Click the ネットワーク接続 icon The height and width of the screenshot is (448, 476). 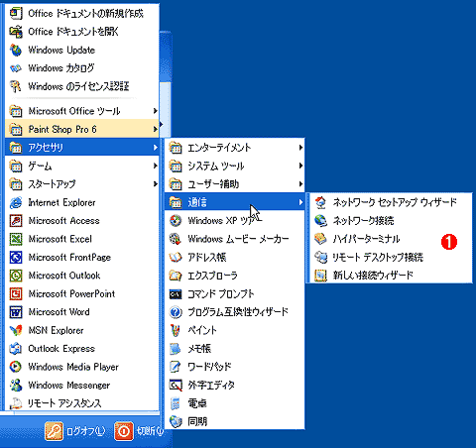[320, 220]
